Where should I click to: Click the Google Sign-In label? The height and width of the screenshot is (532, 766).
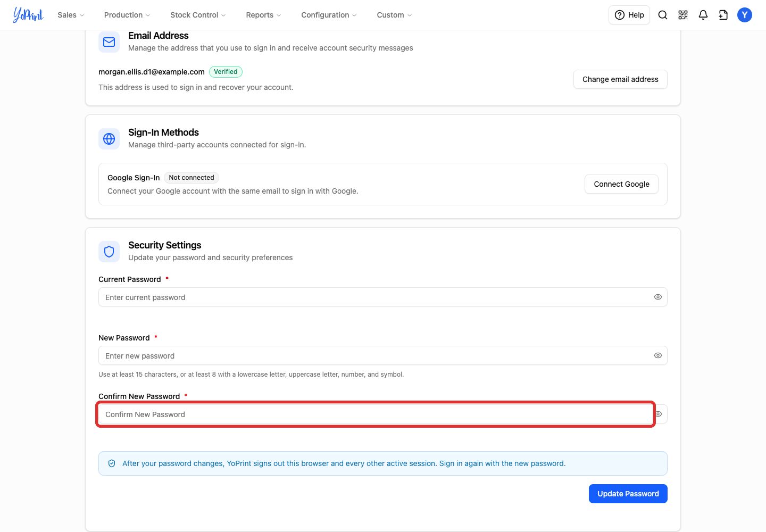click(x=134, y=178)
